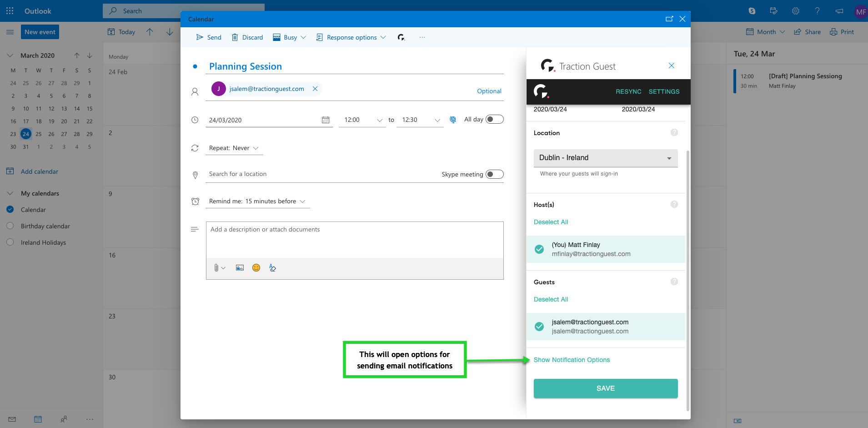Click the Traction Guest panel scrollbar

tap(687, 280)
